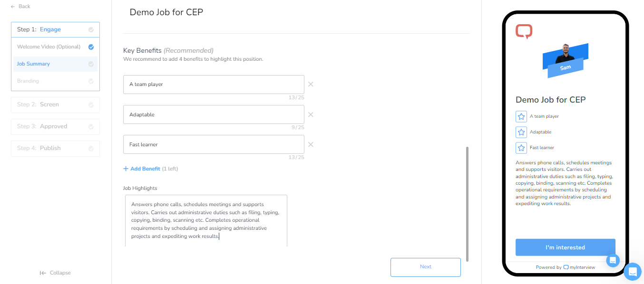The width and height of the screenshot is (644, 284).
Task: Delete the 'Adaptable' benefit with X icon
Action: point(311,114)
